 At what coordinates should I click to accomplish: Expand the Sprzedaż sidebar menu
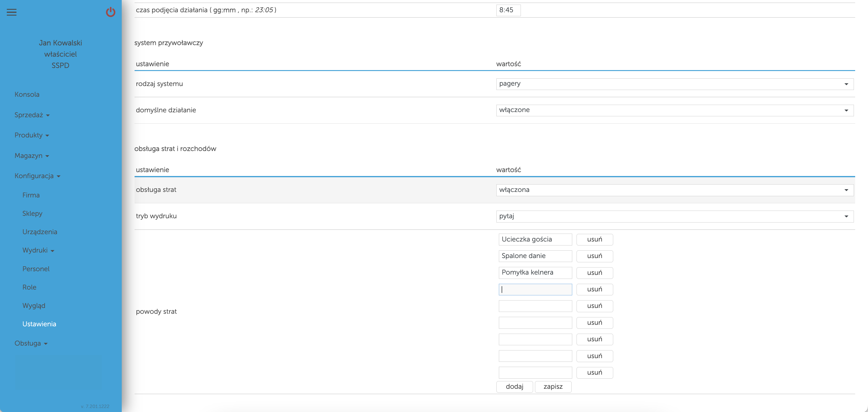coord(32,115)
